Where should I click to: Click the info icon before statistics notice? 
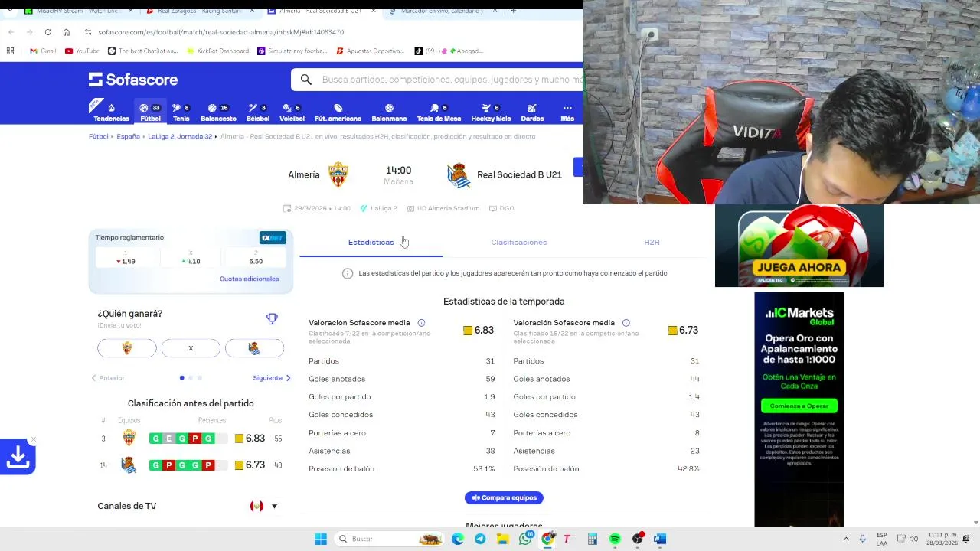coord(348,273)
